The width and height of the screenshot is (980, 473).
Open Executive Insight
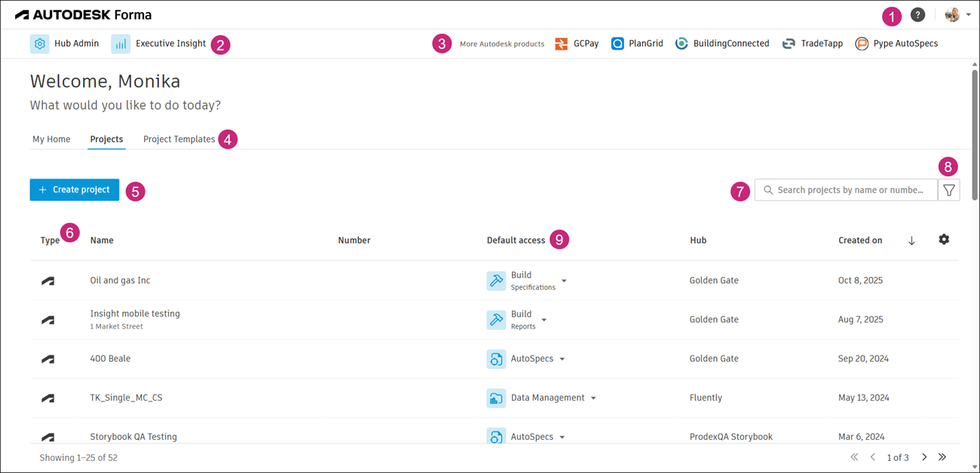[159, 44]
